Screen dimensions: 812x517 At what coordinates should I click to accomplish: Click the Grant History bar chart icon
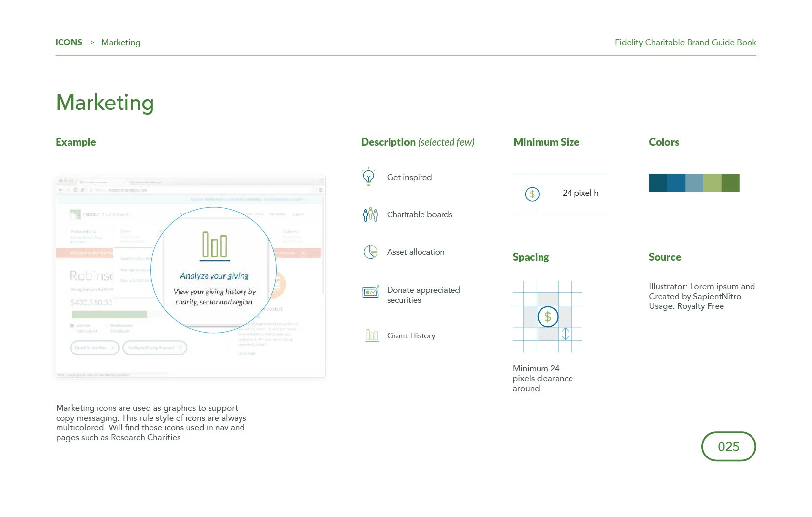[372, 335]
